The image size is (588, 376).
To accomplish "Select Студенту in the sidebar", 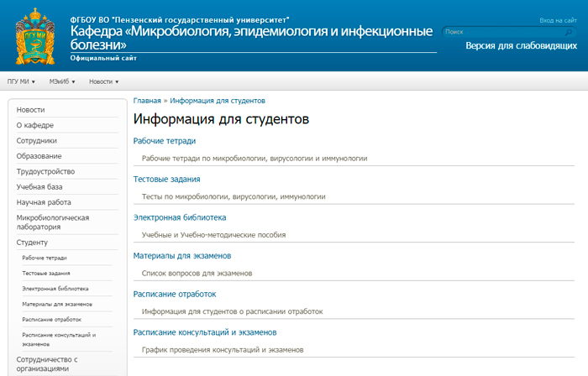I will [32, 243].
